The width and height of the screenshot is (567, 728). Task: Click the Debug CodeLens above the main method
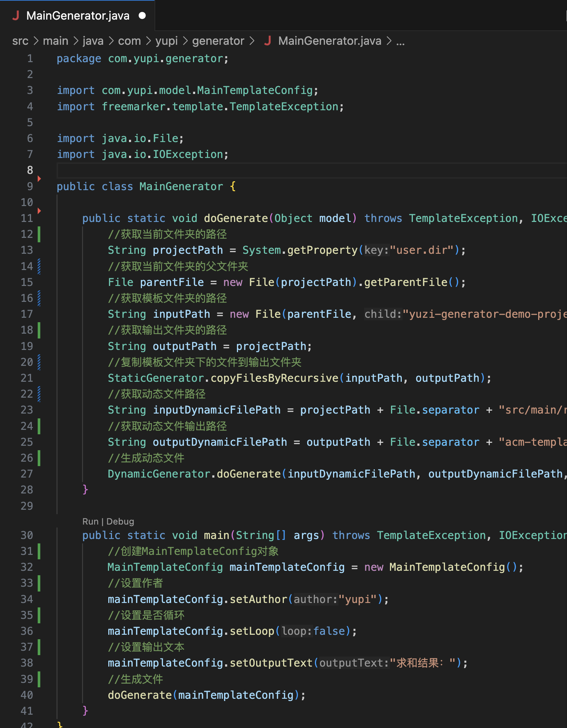point(120,522)
